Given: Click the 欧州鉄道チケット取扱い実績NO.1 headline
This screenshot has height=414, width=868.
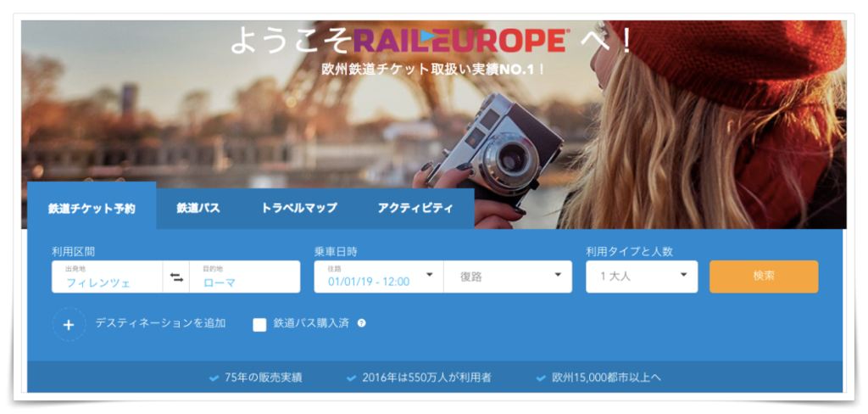Looking at the screenshot, I should [433, 70].
